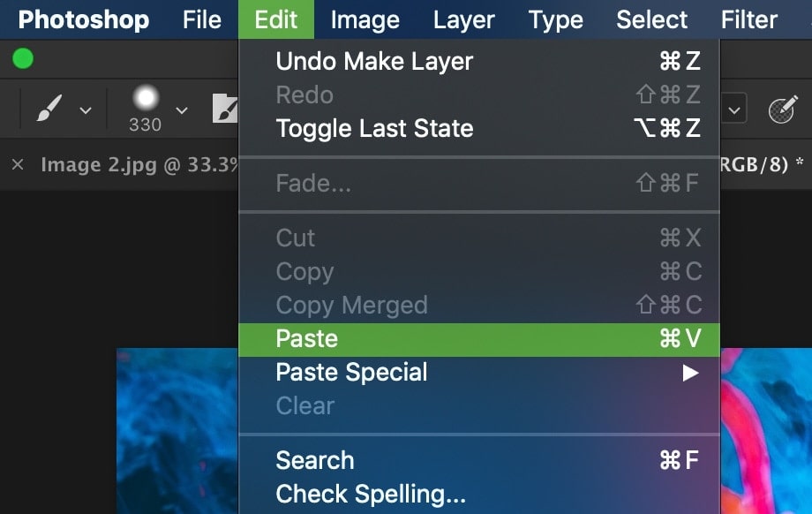
Task: Open the Filter menu
Action: [x=748, y=19]
